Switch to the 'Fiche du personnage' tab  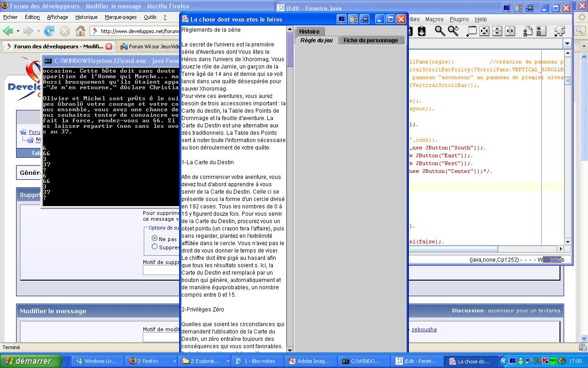click(x=372, y=40)
